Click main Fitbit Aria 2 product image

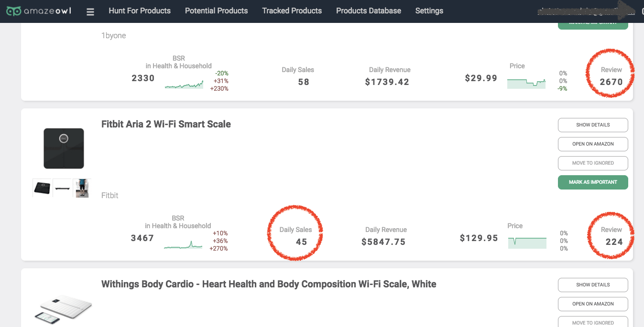pyautogui.click(x=64, y=148)
